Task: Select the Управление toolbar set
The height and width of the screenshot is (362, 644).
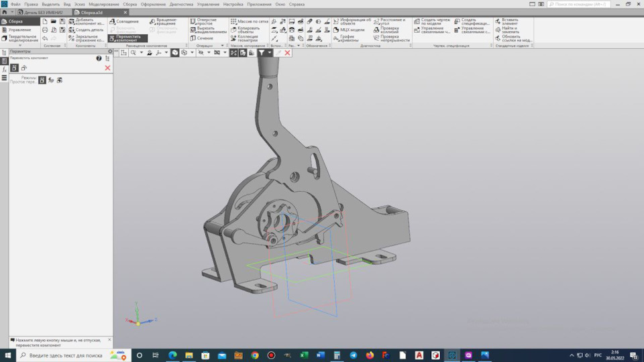Action: pyautogui.click(x=20, y=30)
